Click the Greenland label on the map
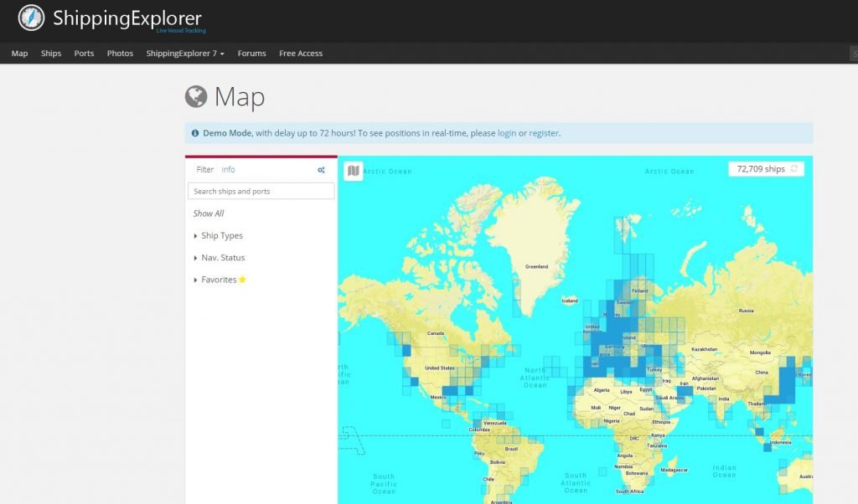Viewport: 858px width, 504px height. pos(536,267)
